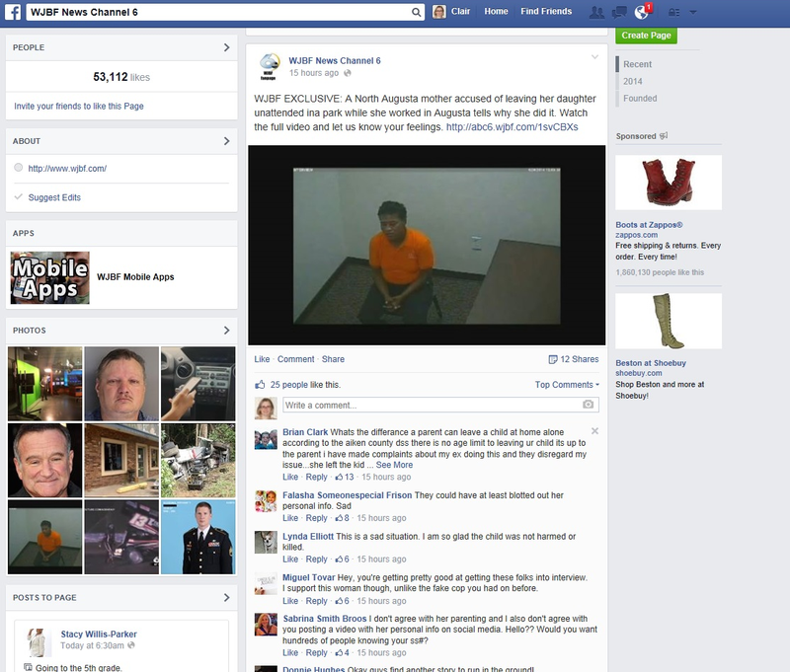Click the Sponsored megaphone icon
This screenshot has width=790, height=672.
click(664, 136)
